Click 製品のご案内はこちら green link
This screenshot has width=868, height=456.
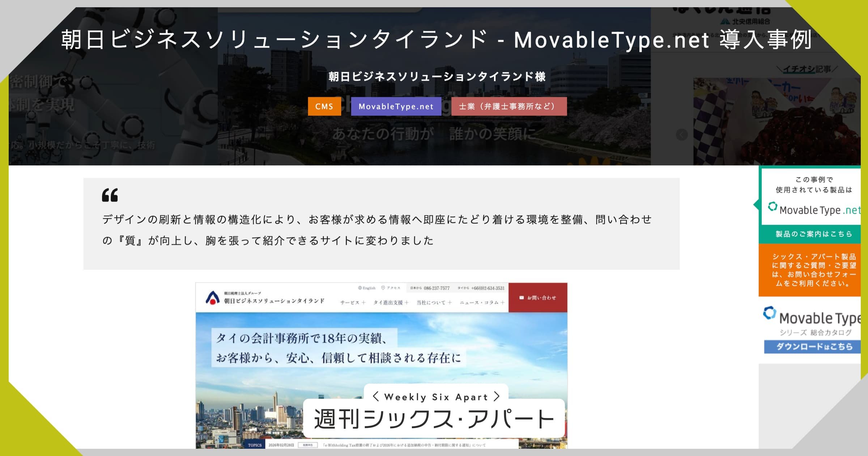pyautogui.click(x=813, y=234)
